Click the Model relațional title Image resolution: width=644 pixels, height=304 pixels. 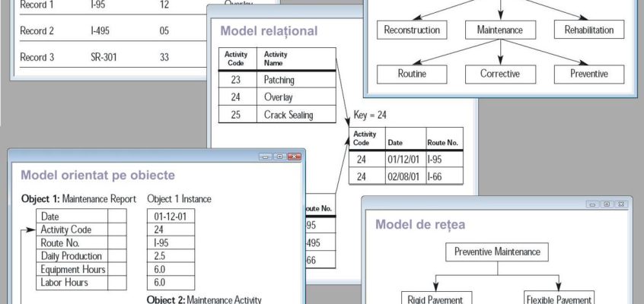click(x=269, y=31)
